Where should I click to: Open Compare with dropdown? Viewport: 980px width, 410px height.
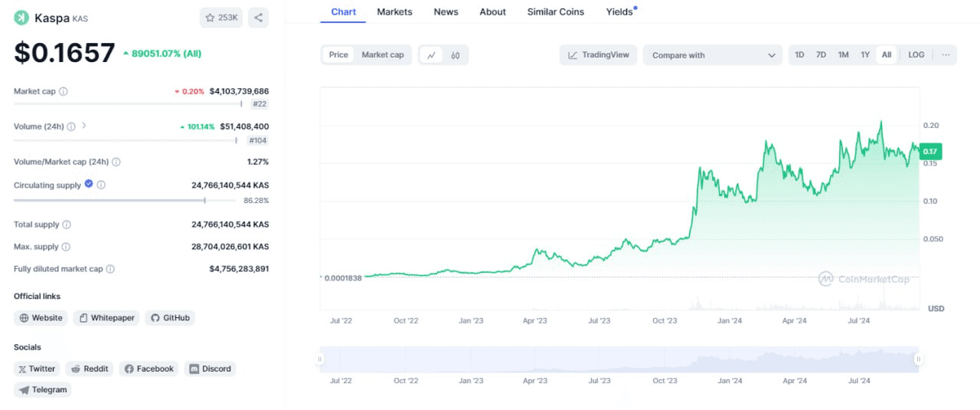coord(713,55)
